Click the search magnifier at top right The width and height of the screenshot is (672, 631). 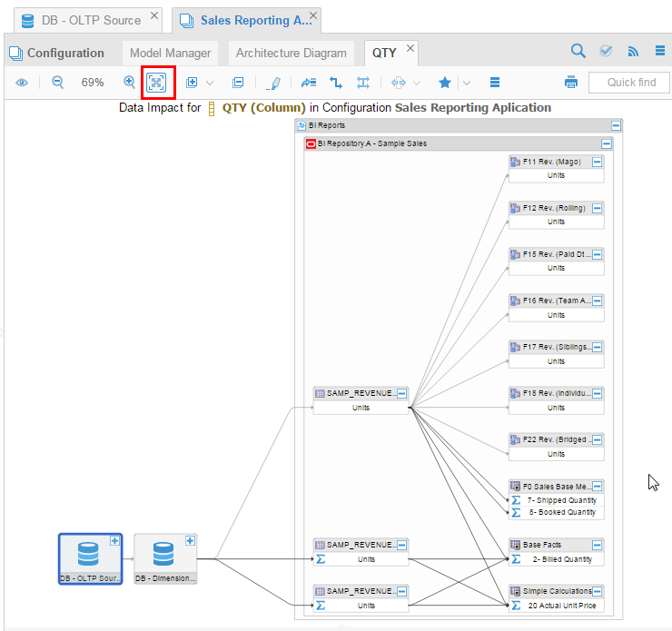click(x=578, y=51)
